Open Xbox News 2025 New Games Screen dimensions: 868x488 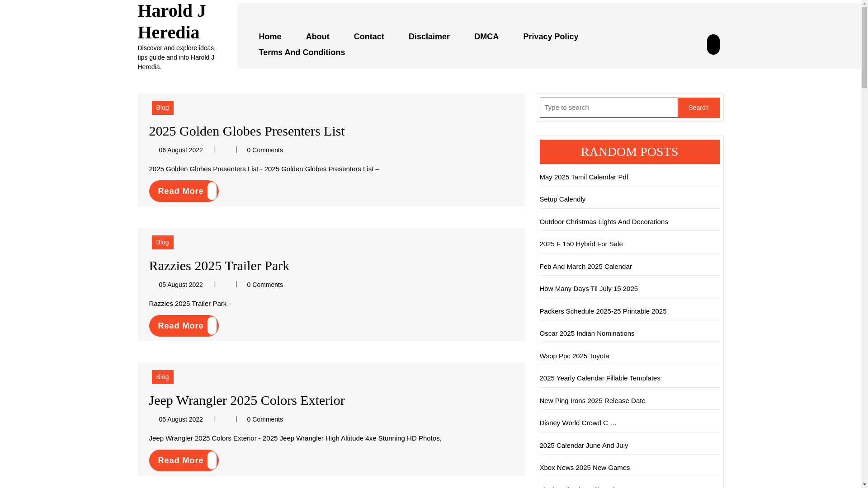point(585,468)
